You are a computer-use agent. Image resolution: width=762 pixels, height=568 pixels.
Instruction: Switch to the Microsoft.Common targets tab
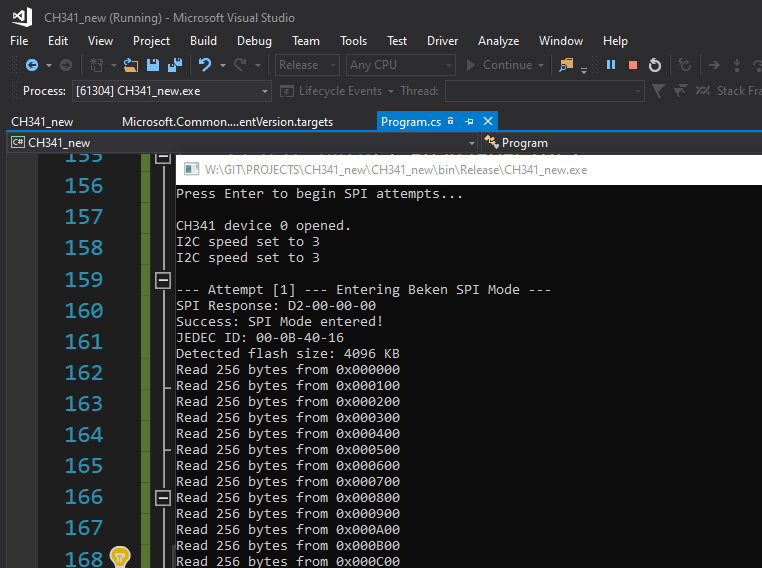point(227,121)
